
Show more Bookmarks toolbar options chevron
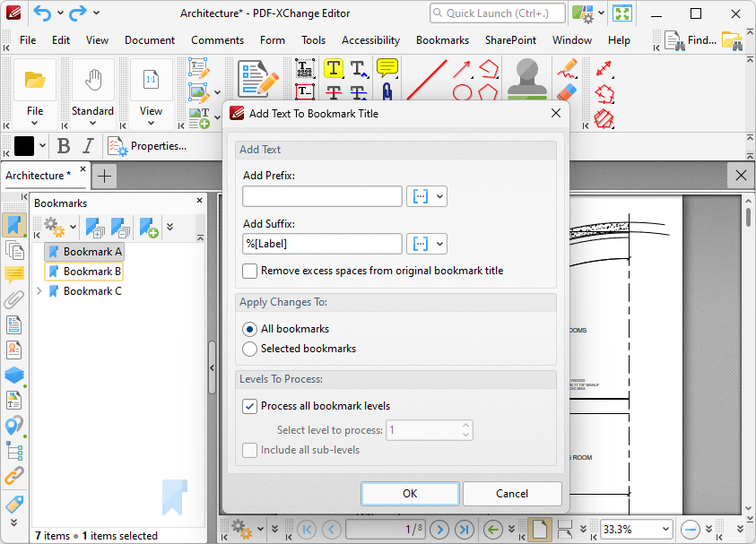point(169,227)
